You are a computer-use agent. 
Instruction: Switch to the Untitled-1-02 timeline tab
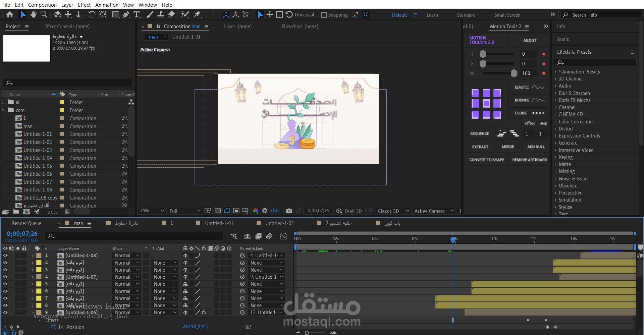pos(279,223)
